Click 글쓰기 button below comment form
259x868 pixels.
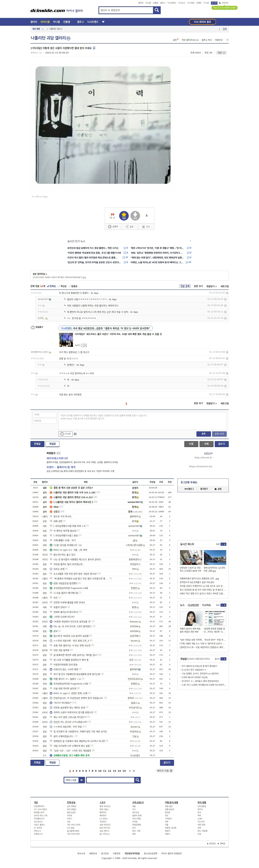click(222, 444)
